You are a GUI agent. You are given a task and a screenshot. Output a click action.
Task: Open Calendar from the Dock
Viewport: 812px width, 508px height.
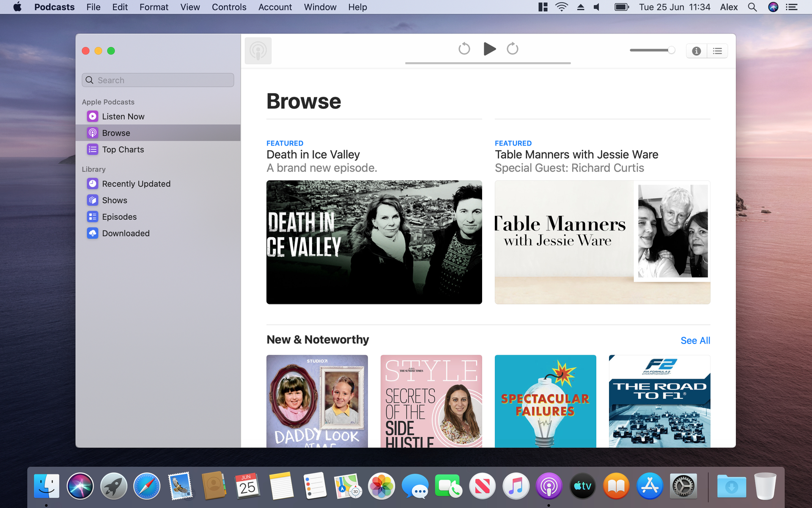tap(247, 486)
